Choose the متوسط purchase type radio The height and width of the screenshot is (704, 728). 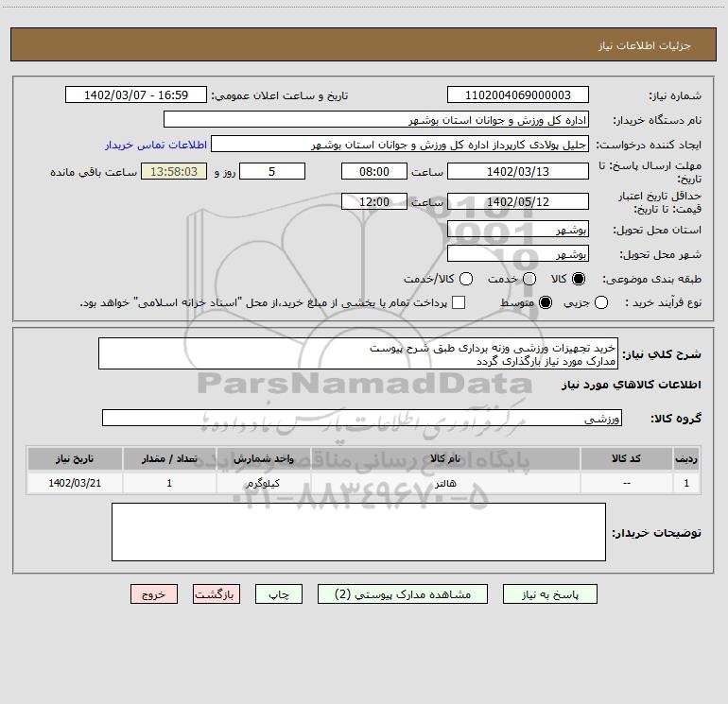tap(546, 303)
